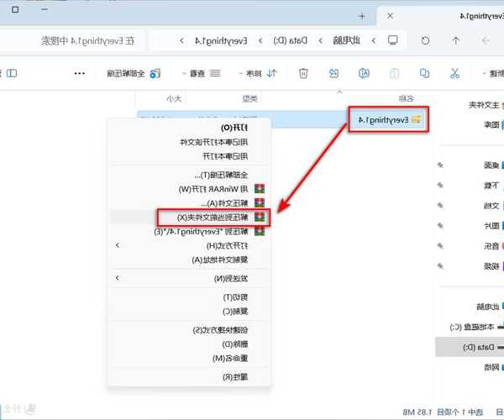Click WinRAR icon next to 解压文件(A)
This screenshot has height=420, width=504.
point(260,203)
